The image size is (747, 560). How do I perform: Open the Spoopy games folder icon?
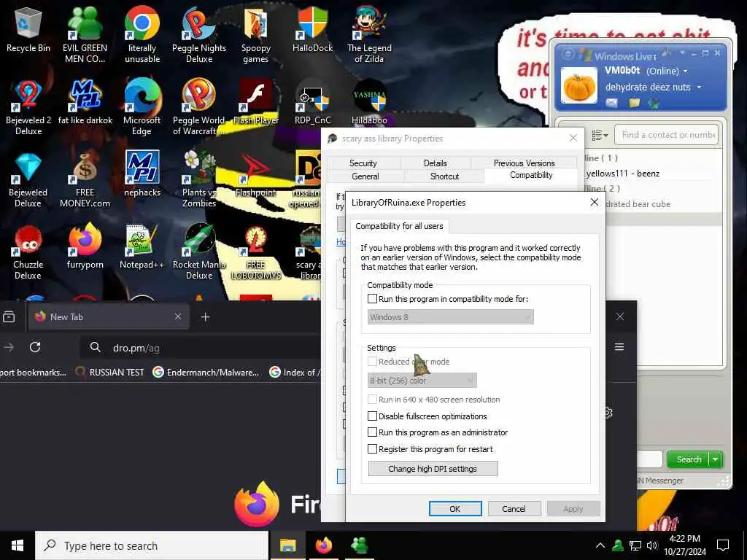coord(256,34)
